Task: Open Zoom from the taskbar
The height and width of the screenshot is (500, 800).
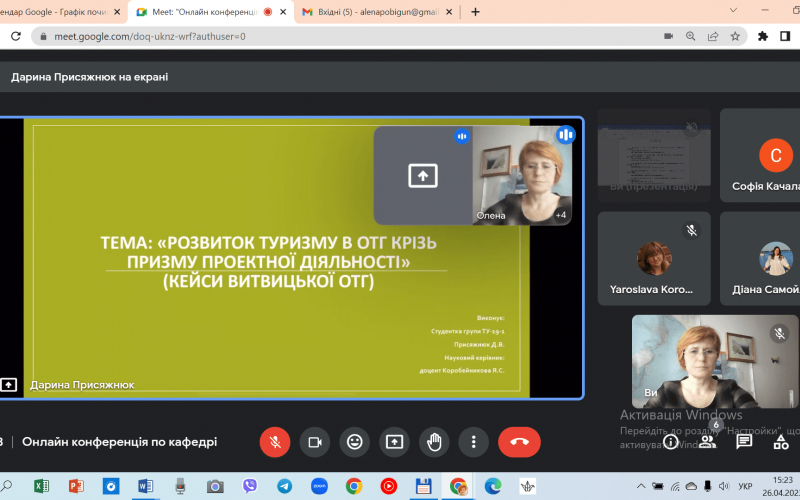Action: (319, 486)
